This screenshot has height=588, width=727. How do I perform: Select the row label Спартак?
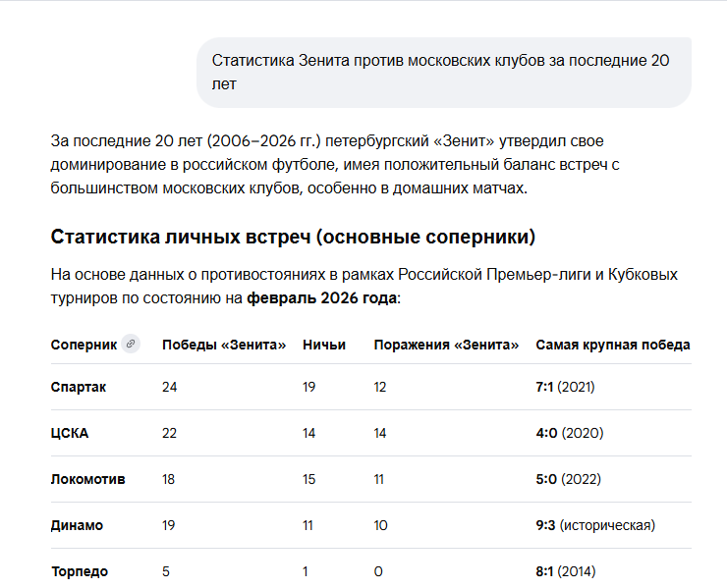(x=79, y=387)
